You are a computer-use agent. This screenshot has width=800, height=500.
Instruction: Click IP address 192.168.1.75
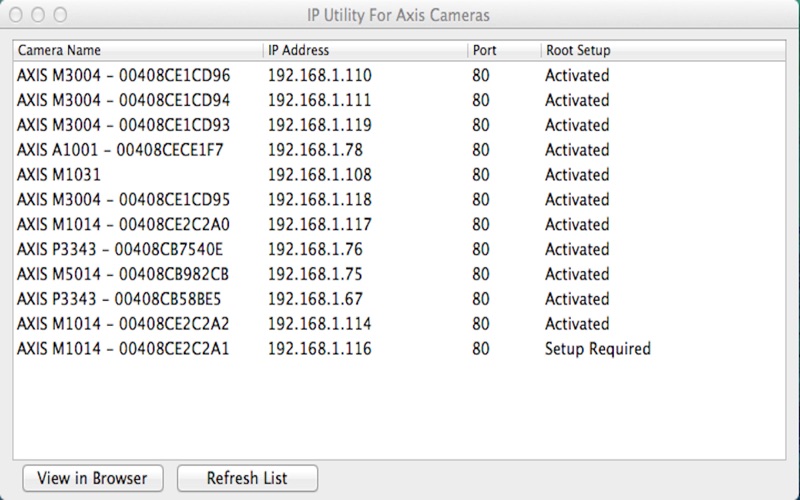coord(315,274)
